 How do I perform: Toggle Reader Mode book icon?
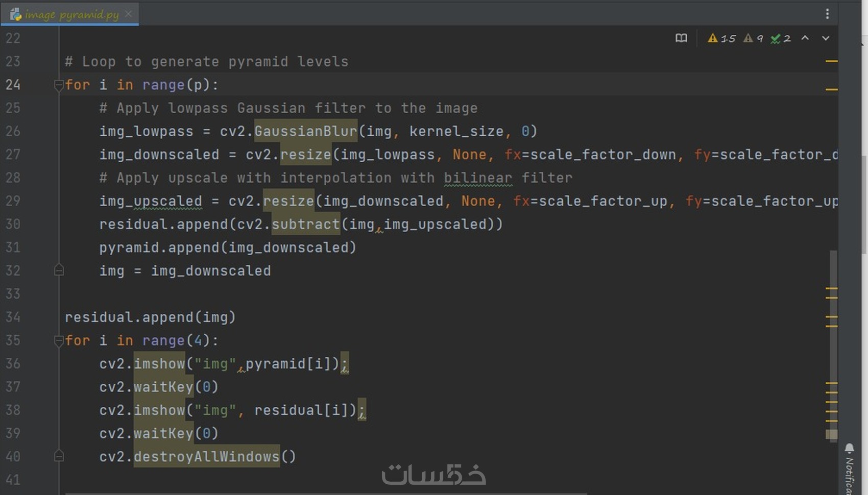click(681, 38)
